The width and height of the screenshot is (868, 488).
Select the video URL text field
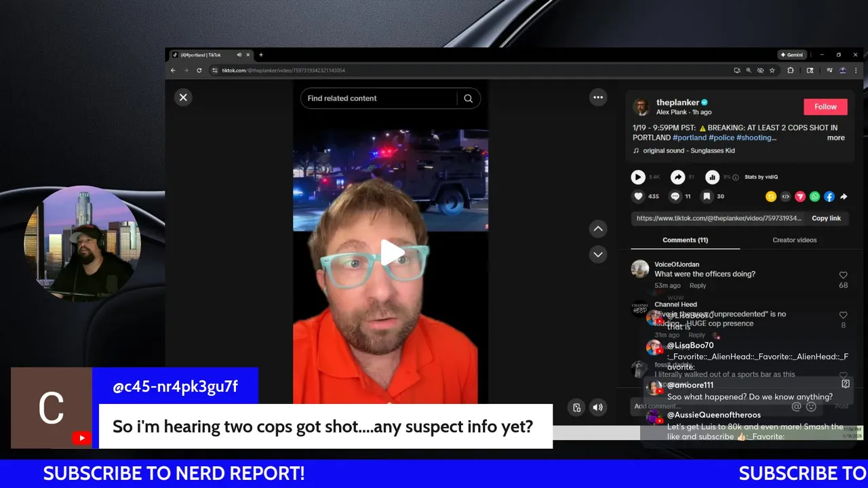pyautogui.click(x=719, y=218)
